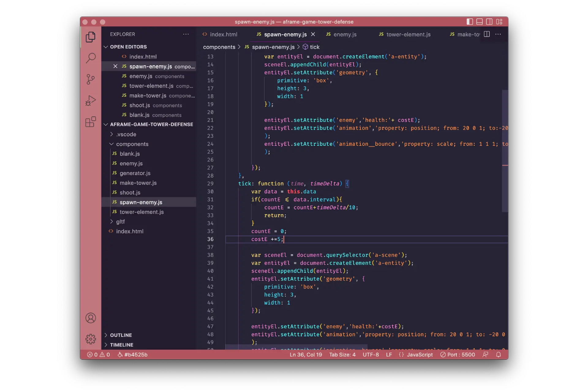588x392 pixels.
Task: Open the Search panel in the activity bar
Action: (x=90, y=58)
